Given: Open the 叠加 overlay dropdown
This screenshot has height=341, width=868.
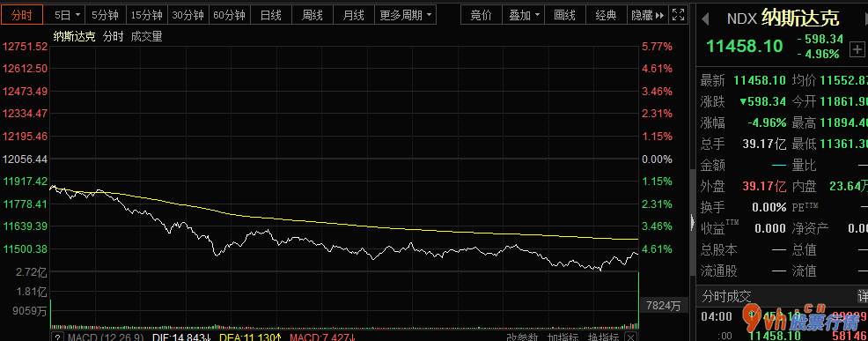Looking at the screenshot, I should click(524, 15).
